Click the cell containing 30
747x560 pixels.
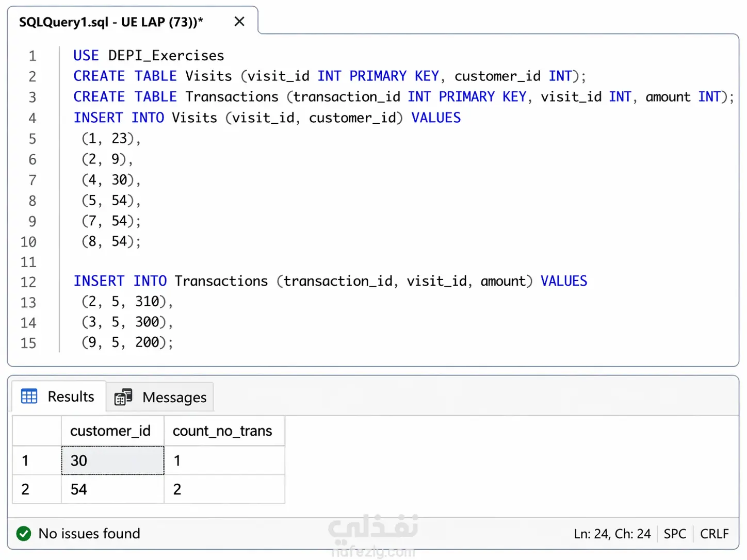point(112,460)
